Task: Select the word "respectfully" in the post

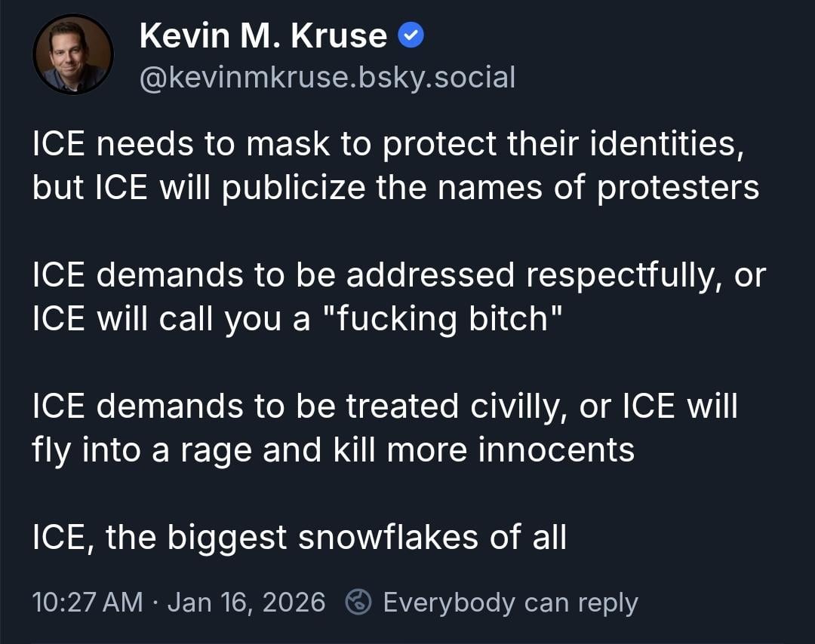Action: pos(619,275)
